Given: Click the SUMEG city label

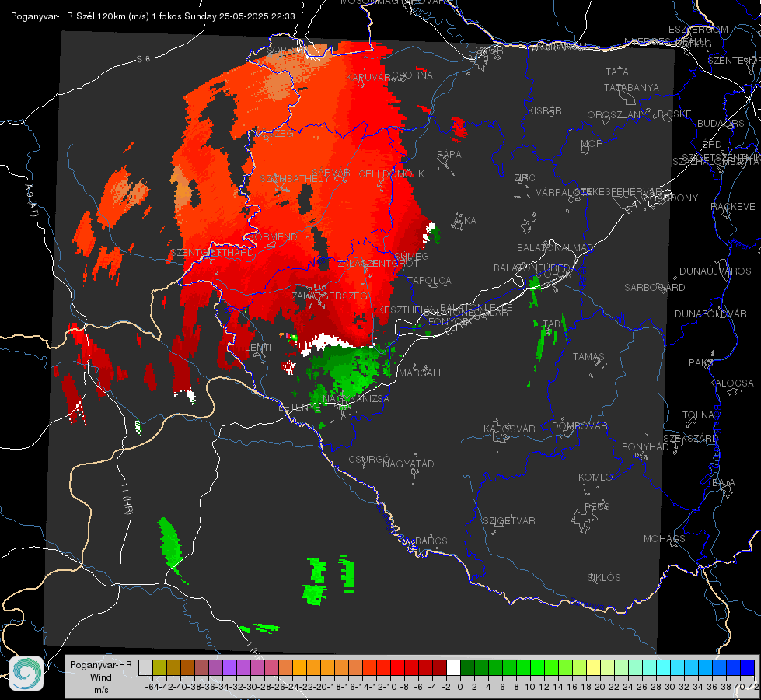Looking at the screenshot, I should [x=411, y=257].
